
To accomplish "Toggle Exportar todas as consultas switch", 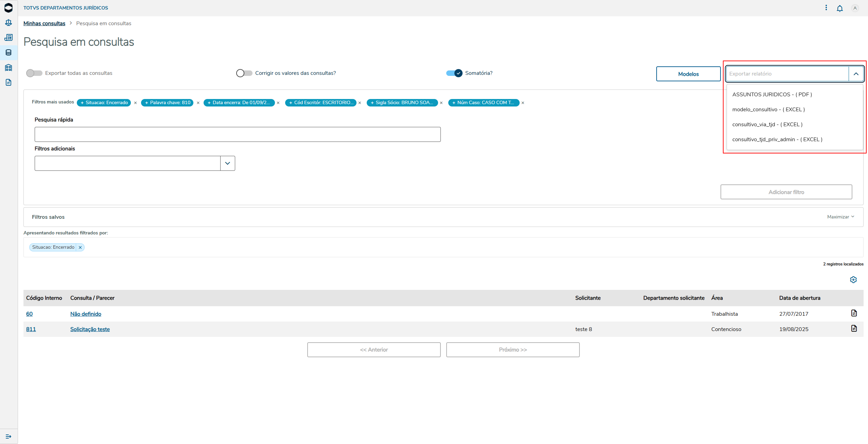I will coord(34,73).
